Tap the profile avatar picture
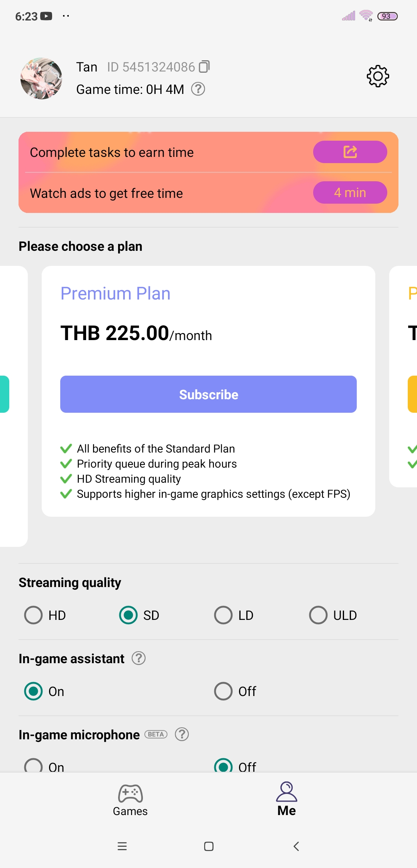Image resolution: width=417 pixels, height=868 pixels. click(41, 78)
